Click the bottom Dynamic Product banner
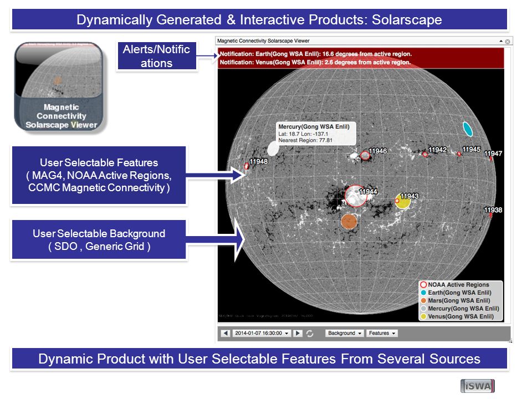Image resolution: width=532 pixels, height=399 pixels. pos(259,359)
